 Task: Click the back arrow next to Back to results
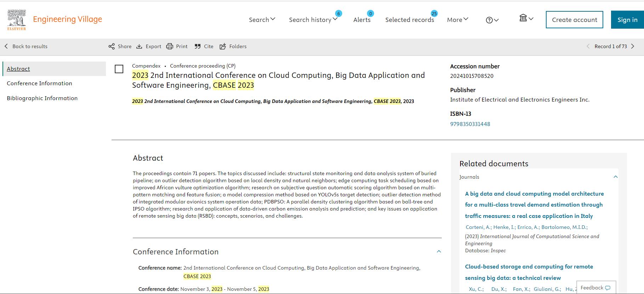pyautogui.click(x=6, y=46)
